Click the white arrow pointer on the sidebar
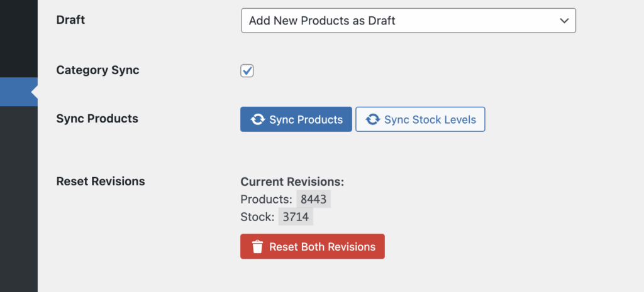 tap(35, 92)
